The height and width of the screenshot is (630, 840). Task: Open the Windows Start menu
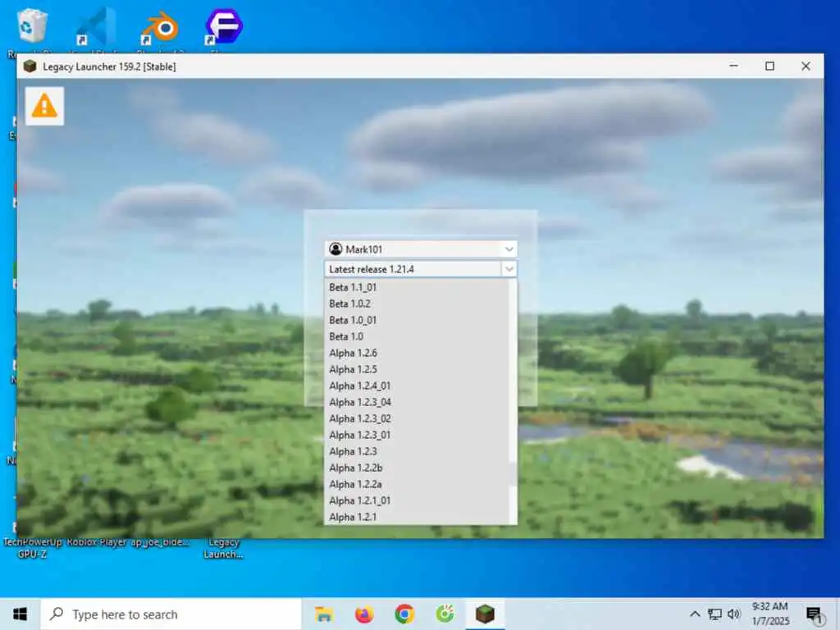tap(20, 614)
